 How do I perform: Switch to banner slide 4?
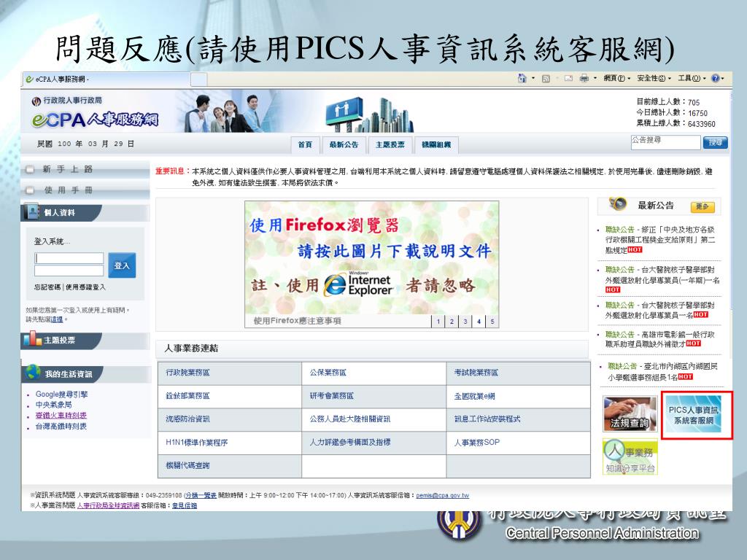click(479, 322)
